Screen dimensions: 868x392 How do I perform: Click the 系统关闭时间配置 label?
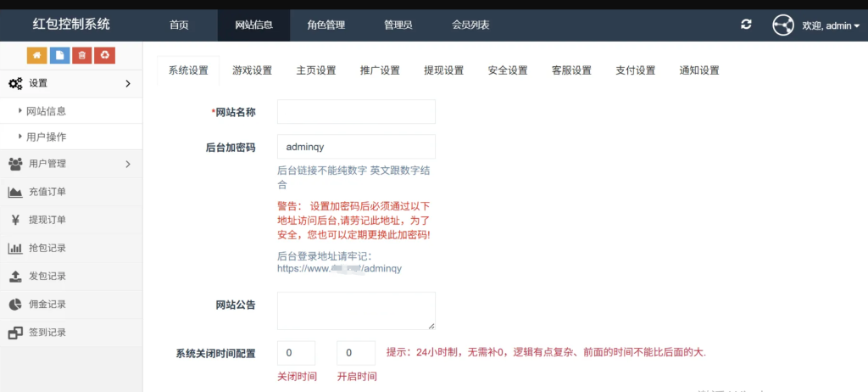pos(216,353)
